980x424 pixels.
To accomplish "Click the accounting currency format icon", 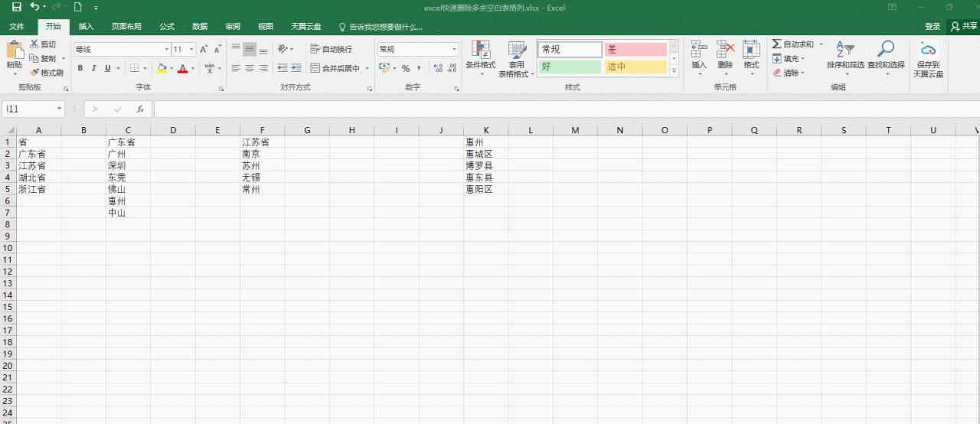I will [x=384, y=68].
